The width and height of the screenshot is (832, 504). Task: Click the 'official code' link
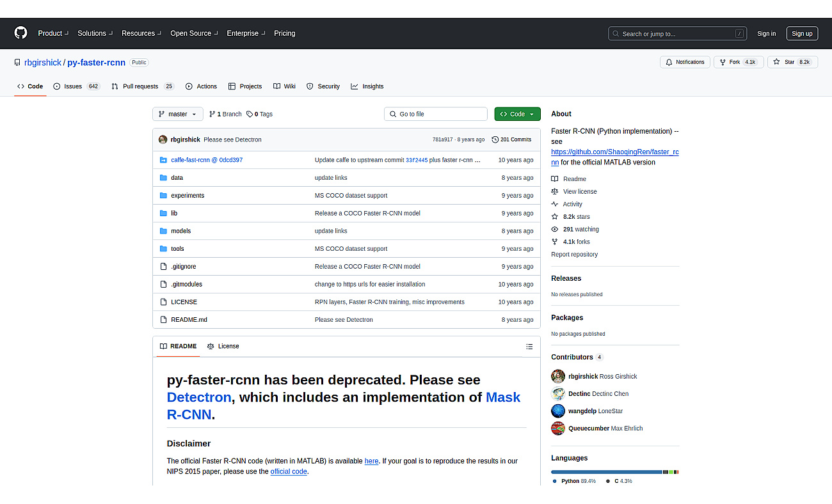click(289, 471)
